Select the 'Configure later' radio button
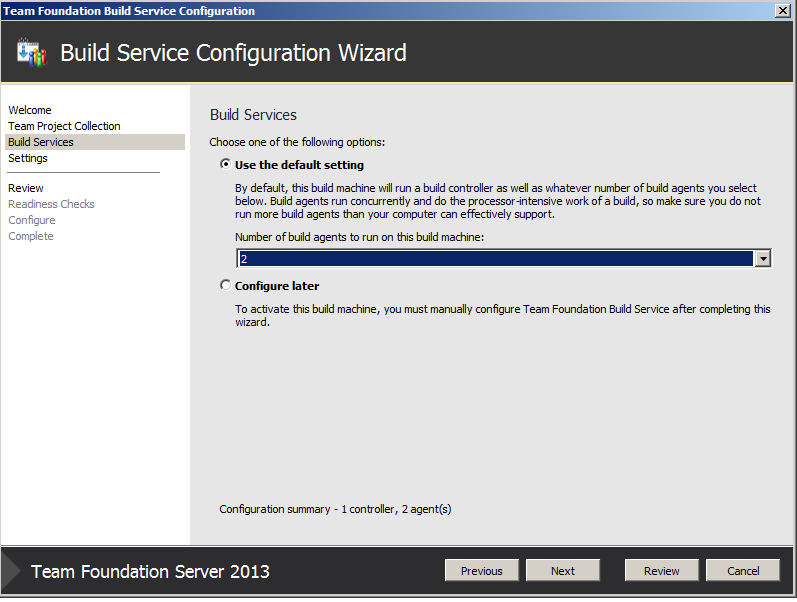 [225, 286]
